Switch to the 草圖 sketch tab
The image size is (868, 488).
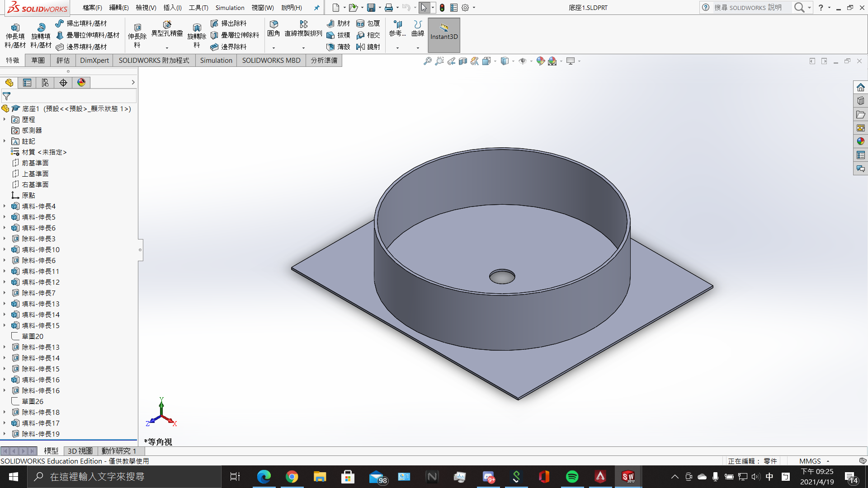point(38,61)
